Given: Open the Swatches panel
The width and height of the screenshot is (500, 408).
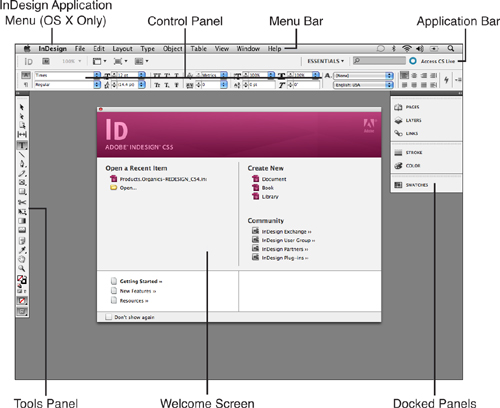Looking at the screenshot, I should [x=411, y=185].
